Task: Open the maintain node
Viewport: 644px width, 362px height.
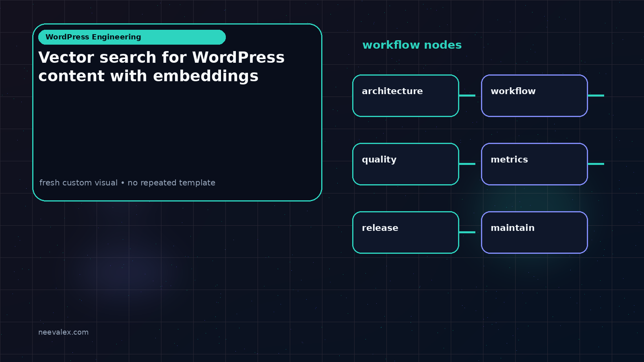Action: [x=535, y=232]
